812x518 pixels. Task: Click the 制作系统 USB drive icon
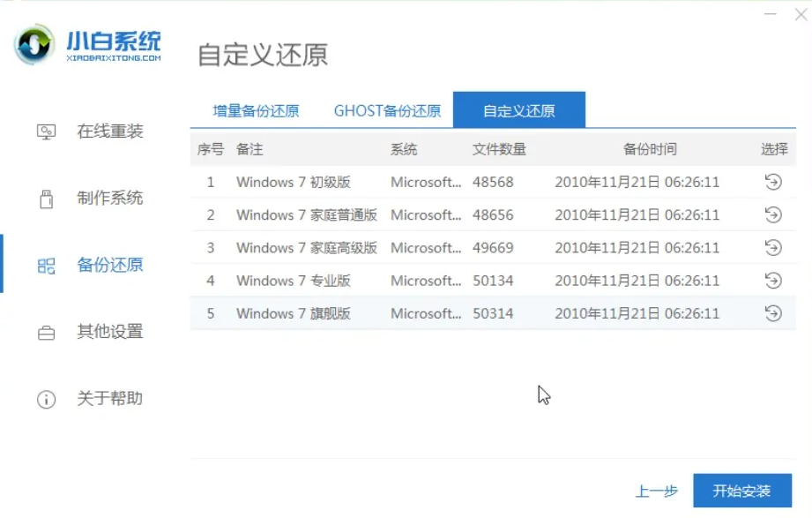[46, 199]
